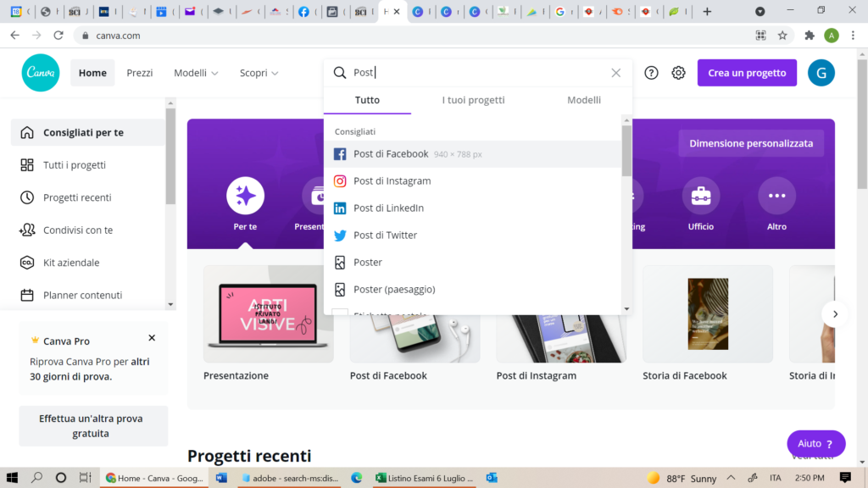Open browser extensions puzzle icon
The image size is (868, 488).
click(x=810, y=36)
